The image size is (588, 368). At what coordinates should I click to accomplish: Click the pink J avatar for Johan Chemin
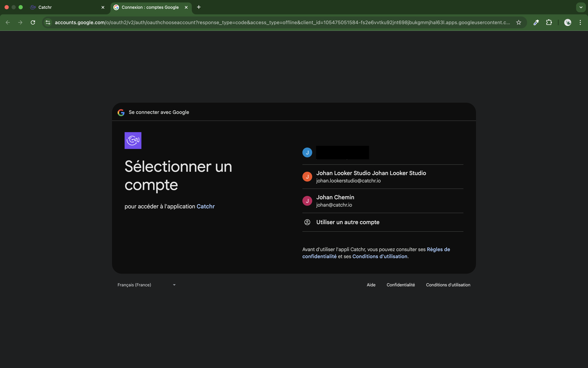point(307,201)
